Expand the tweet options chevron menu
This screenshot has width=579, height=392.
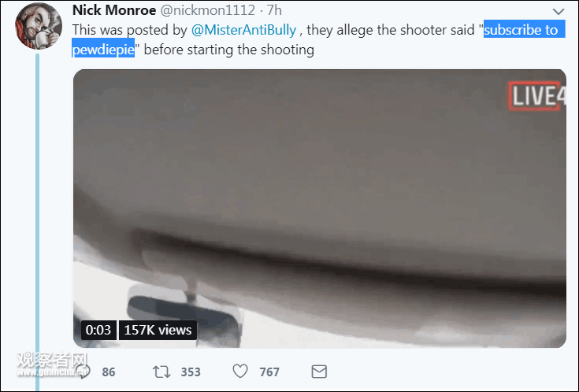(x=559, y=12)
